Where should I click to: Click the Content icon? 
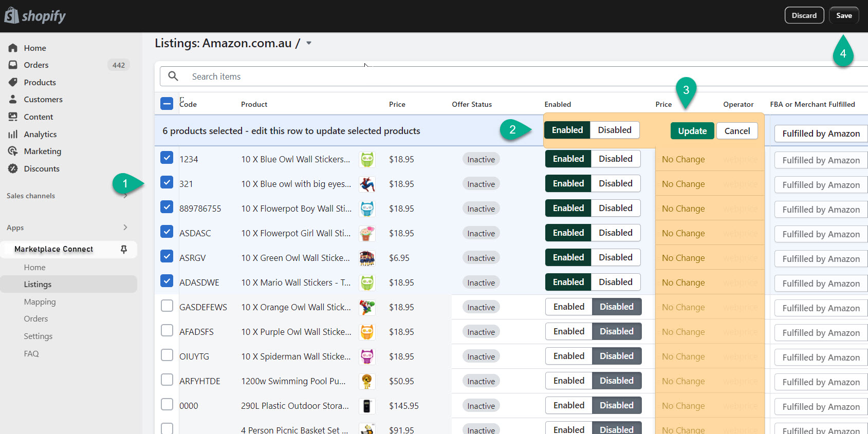click(x=13, y=117)
